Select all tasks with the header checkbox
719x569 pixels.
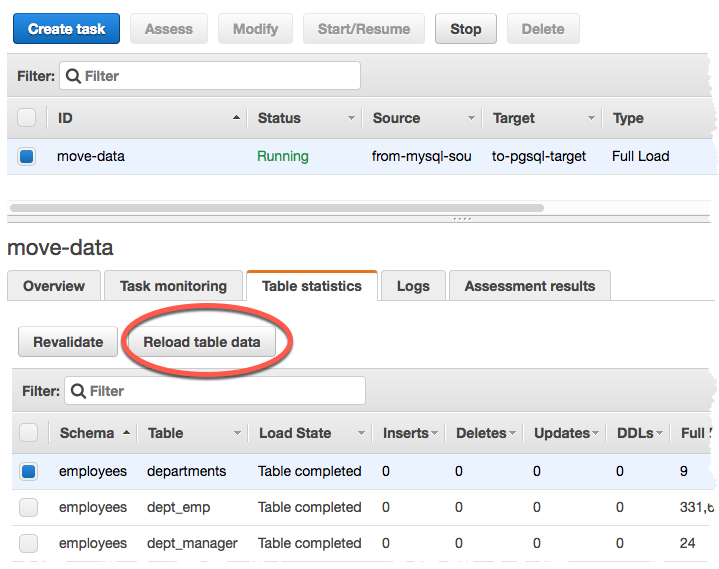27,118
